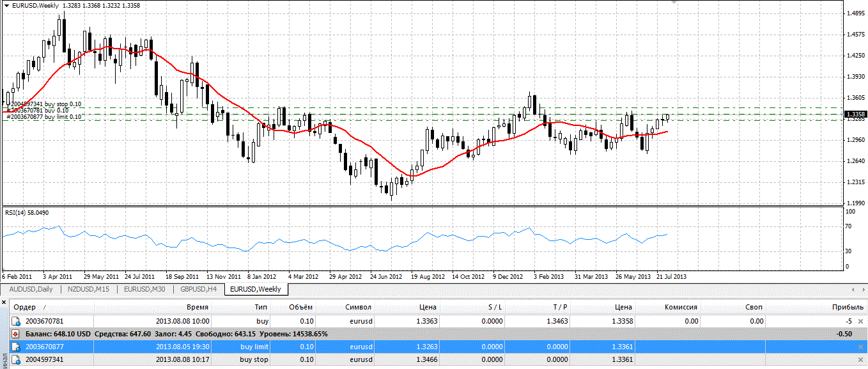This screenshot has height=369, width=868.
Task: Sort orders by the Время column header
Action: (x=198, y=308)
